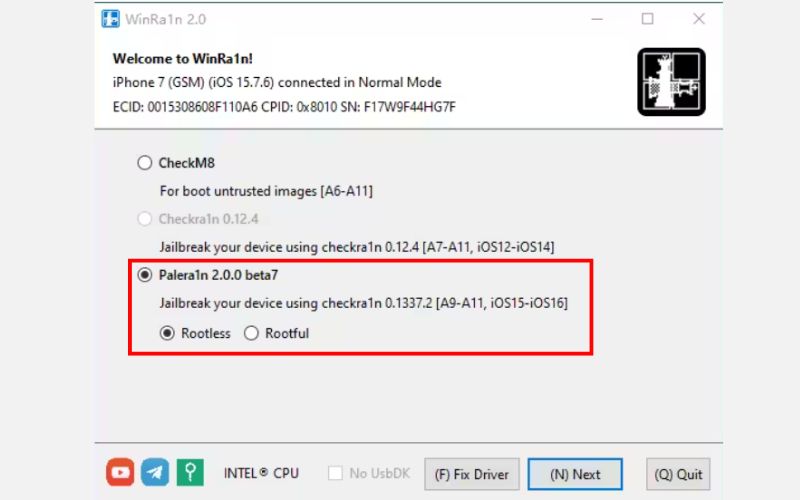Open the Telegram channel icon
This screenshot has height=500, width=800.
point(155,472)
